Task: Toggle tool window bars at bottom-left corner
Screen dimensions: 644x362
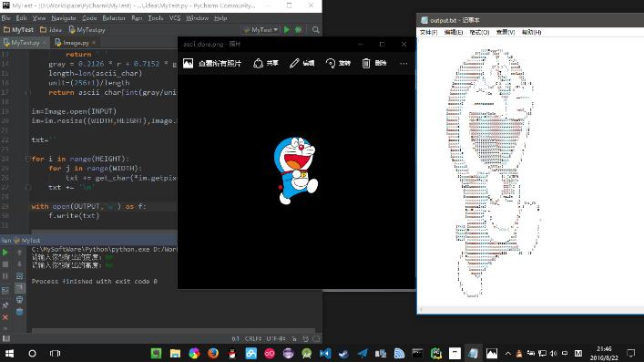Action: coord(5,338)
